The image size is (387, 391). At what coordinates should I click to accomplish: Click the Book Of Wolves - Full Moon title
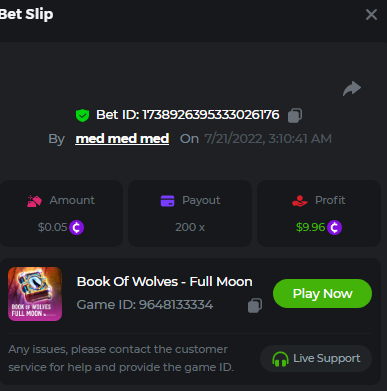click(x=165, y=282)
